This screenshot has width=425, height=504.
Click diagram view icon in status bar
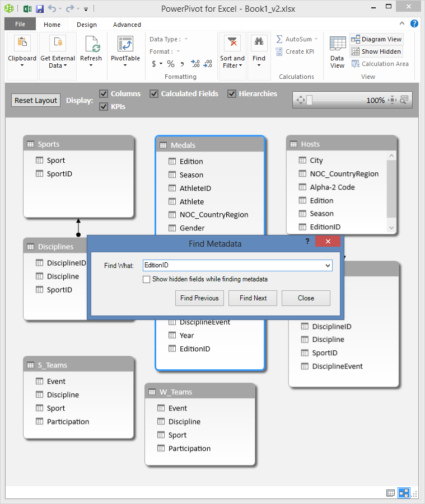[404, 492]
